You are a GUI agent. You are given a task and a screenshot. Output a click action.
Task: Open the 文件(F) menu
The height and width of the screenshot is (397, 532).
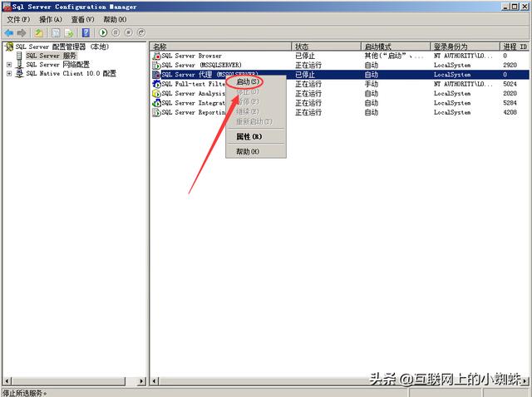[x=18, y=20]
